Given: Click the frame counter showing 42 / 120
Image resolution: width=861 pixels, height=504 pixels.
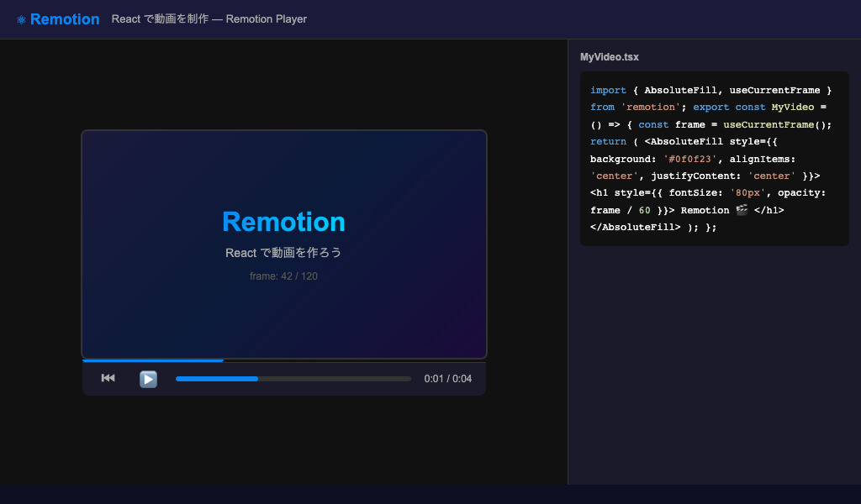Looking at the screenshot, I should 283,276.
